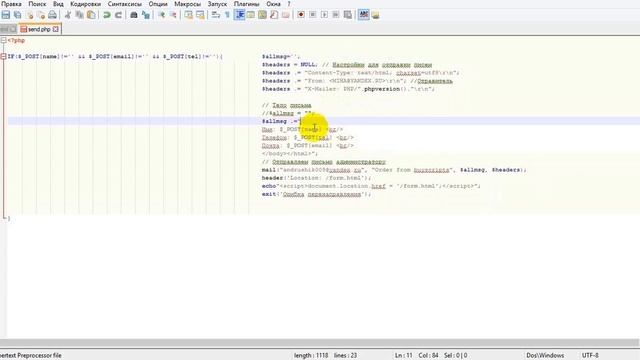Click the echo "<script> code line

coord(371,186)
